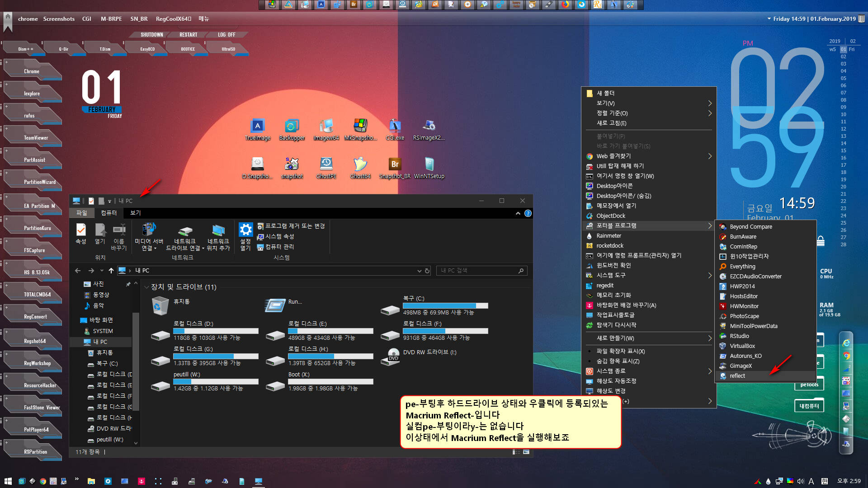Open the Ghost64 desktop icon
Viewport: 868px width, 488px height.
tap(360, 168)
